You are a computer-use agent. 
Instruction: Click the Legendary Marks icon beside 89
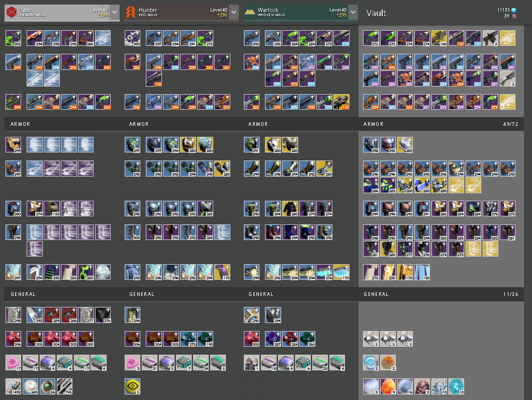click(x=514, y=16)
